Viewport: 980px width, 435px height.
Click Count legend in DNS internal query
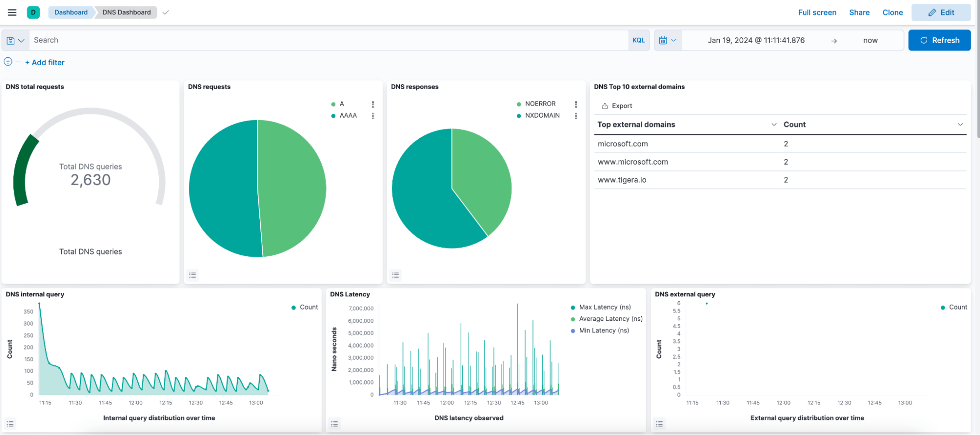point(304,307)
